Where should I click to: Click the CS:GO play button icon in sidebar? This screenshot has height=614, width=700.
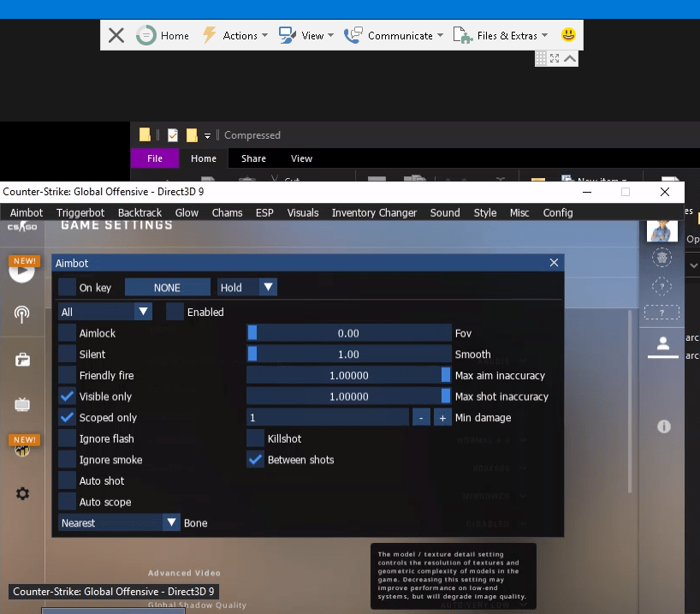[x=21, y=271]
